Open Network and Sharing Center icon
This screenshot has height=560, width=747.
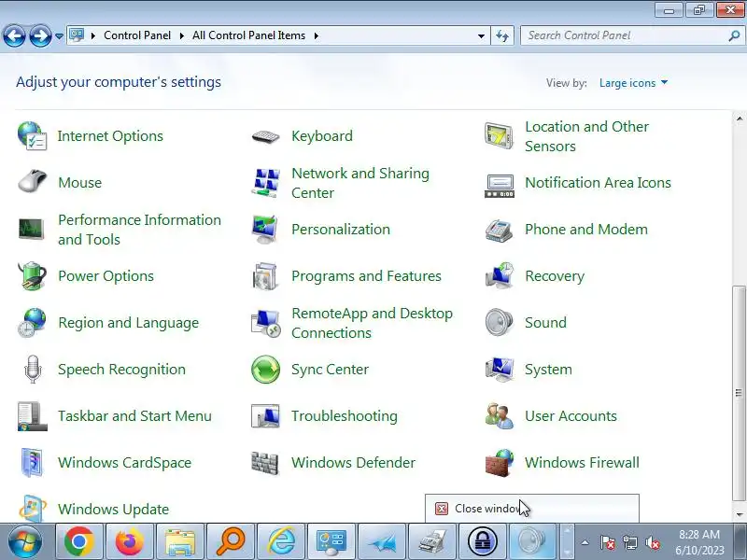click(265, 182)
